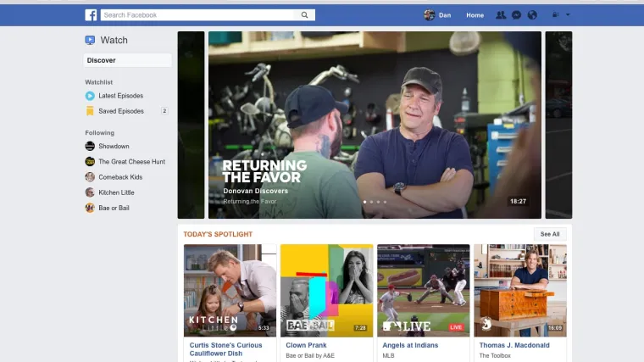Open the Messenger icon
644x362 pixels.
516,15
